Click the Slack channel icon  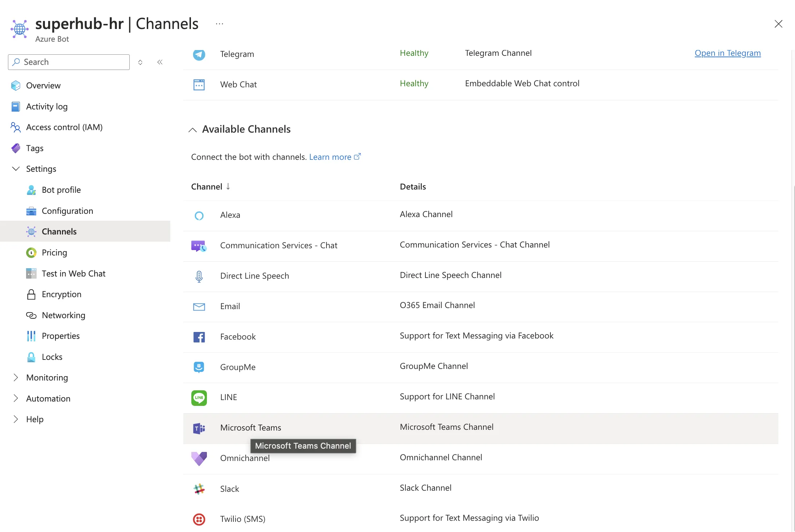[199, 489]
